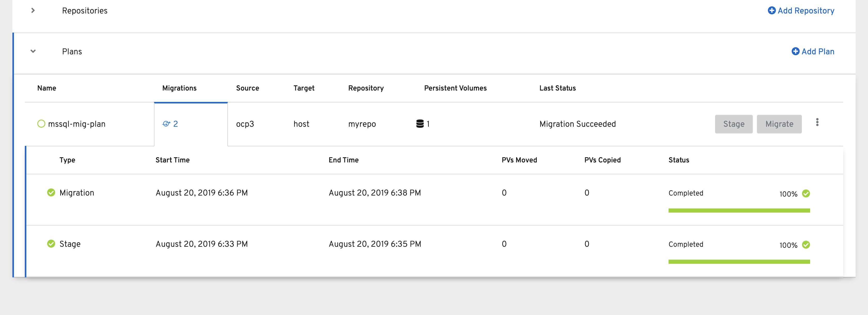Select the Migration Succeeded status text

pyautogui.click(x=578, y=124)
